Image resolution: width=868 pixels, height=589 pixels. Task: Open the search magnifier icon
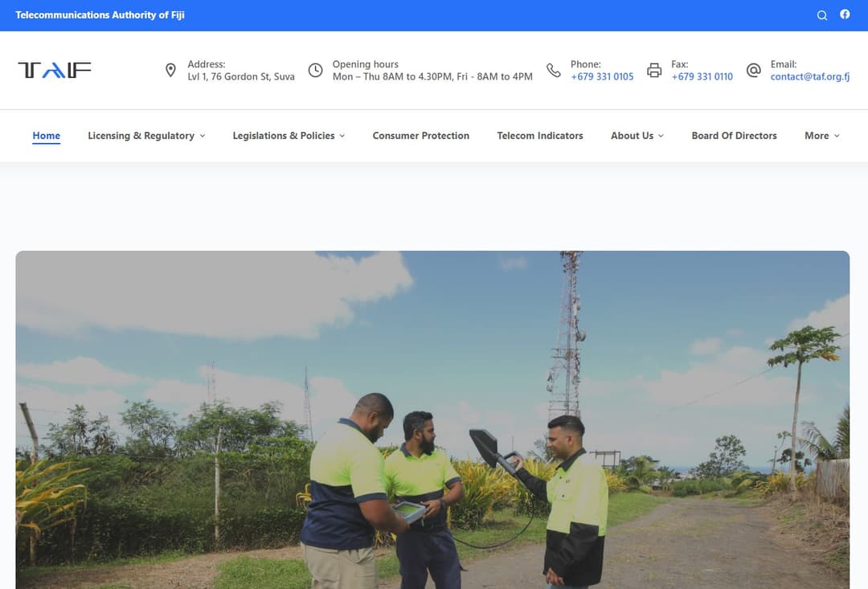[821, 15]
